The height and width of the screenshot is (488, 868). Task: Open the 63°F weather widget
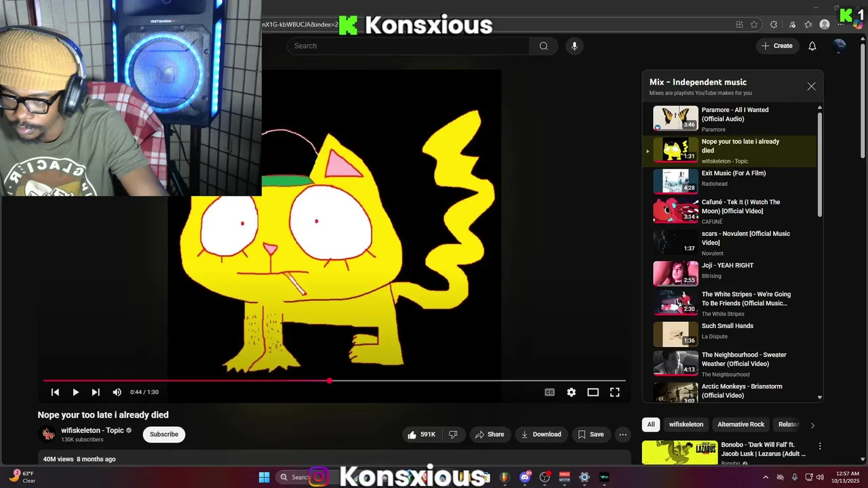[23, 477]
